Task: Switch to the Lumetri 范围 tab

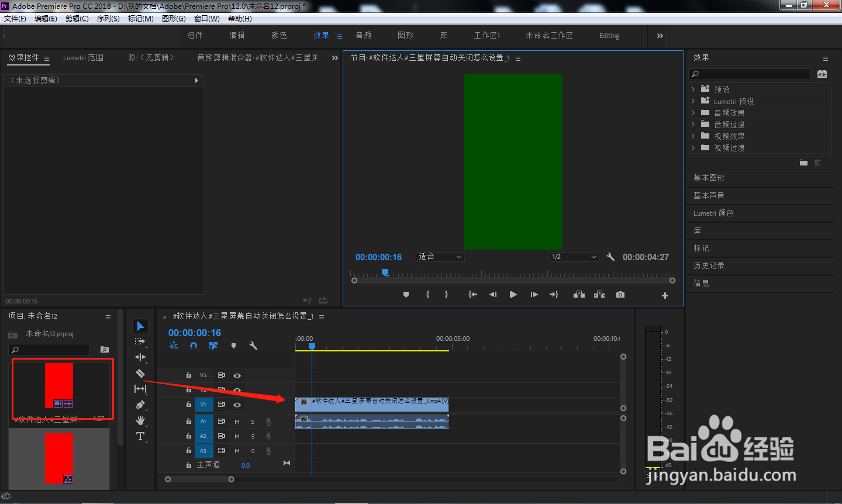Action: click(x=83, y=58)
